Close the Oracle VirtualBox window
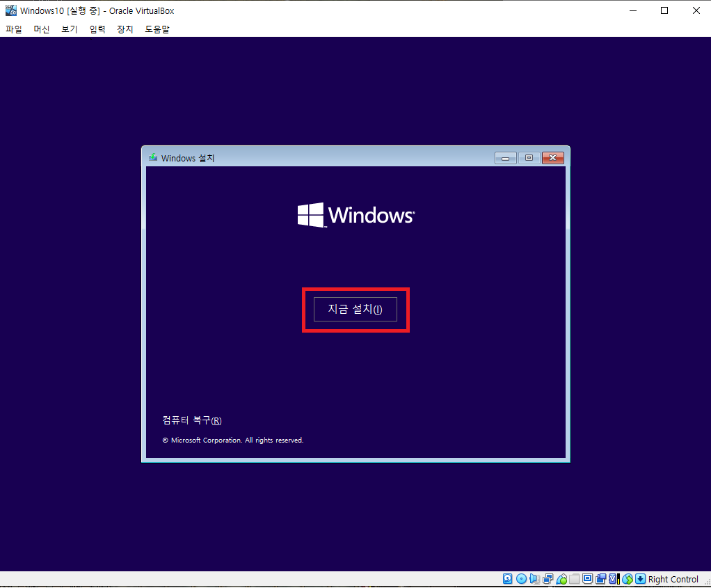 (696, 10)
